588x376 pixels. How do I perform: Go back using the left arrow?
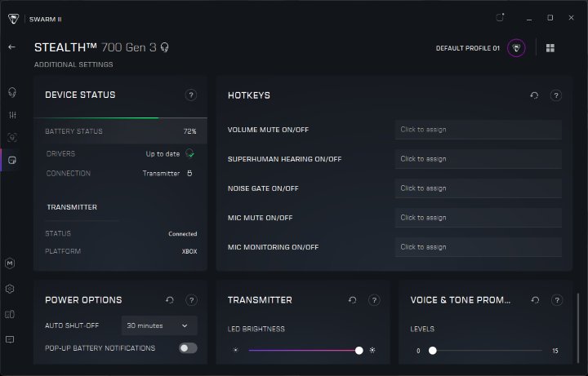[11, 47]
